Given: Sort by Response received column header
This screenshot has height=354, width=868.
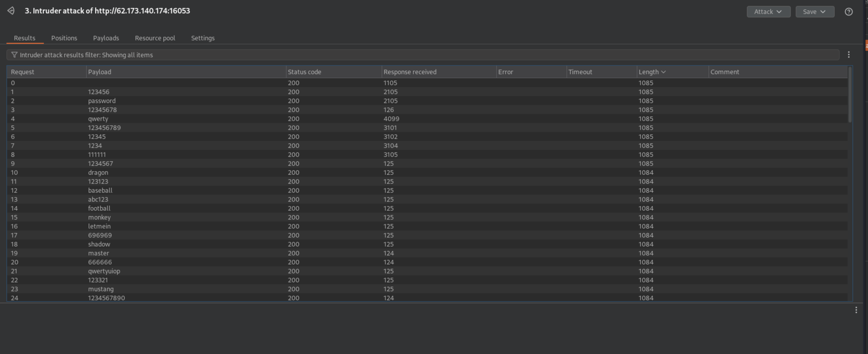Looking at the screenshot, I should (410, 72).
